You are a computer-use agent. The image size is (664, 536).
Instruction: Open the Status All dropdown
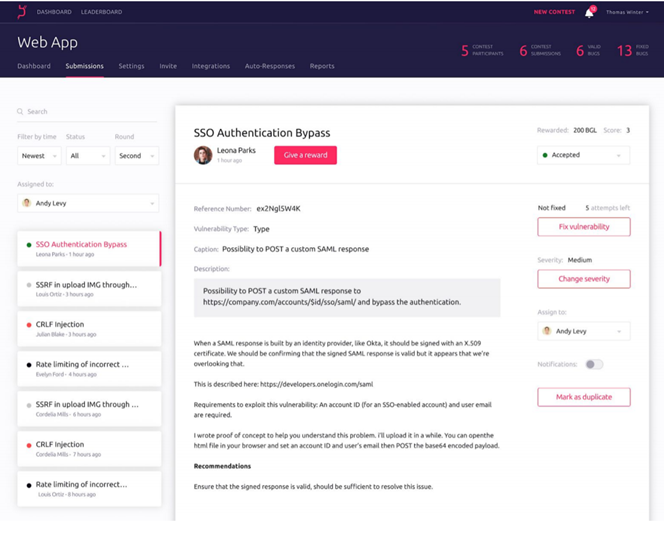88,156
